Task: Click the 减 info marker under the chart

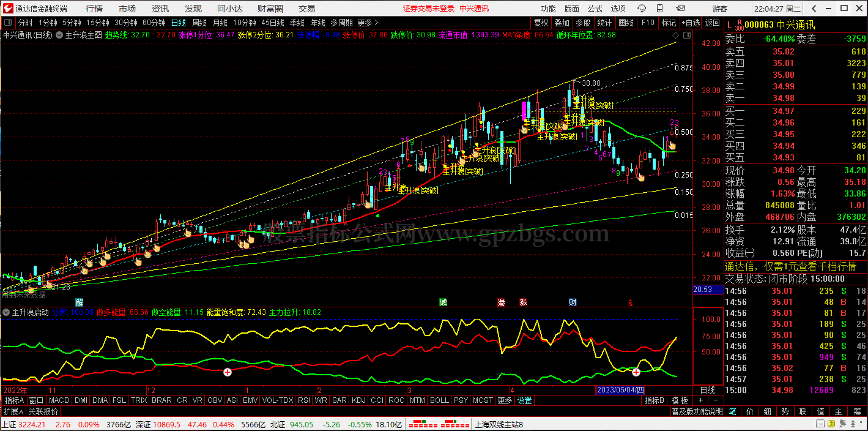Action: pyautogui.click(x=443, y=302)
